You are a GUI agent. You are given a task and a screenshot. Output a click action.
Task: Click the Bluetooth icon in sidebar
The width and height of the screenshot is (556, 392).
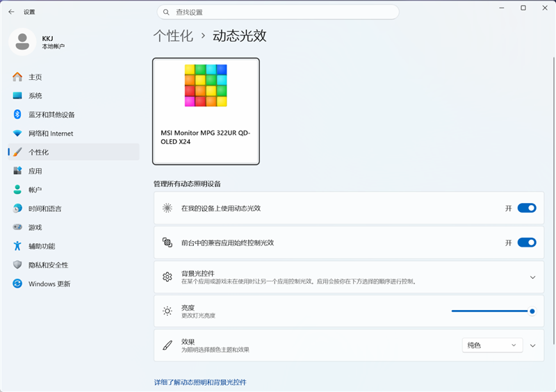coord(17,114)
